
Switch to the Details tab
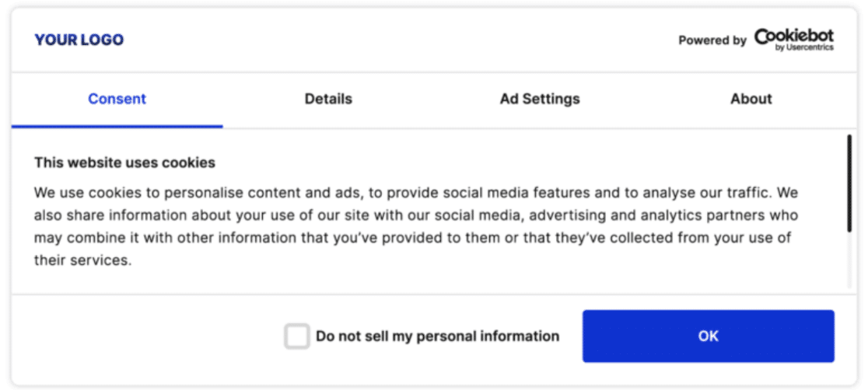pos(328,99)
